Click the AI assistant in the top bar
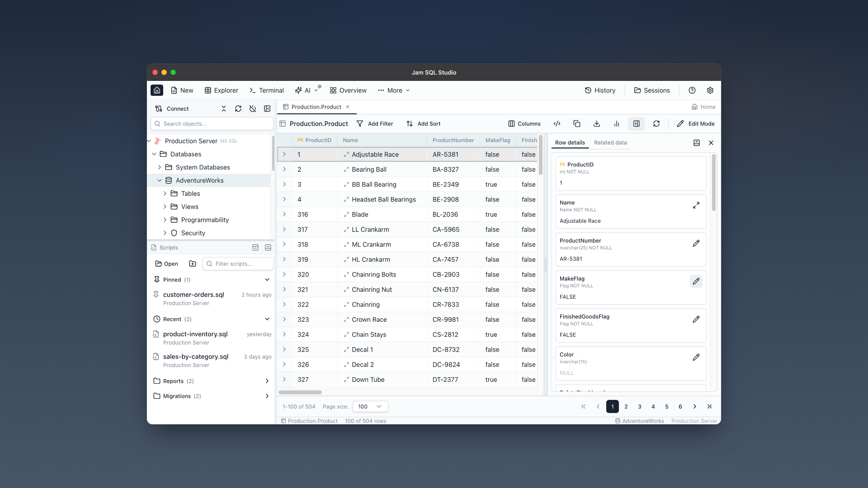Viewport: 868px width, 488px height. [x=304, y=90]
